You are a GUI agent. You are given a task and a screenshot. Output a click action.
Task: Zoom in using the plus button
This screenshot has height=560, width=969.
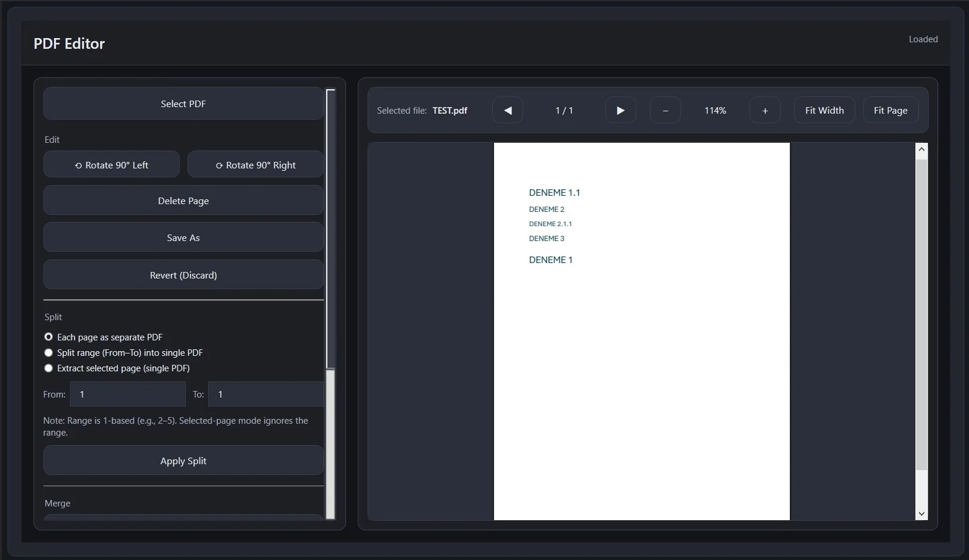tap(764, 110)
